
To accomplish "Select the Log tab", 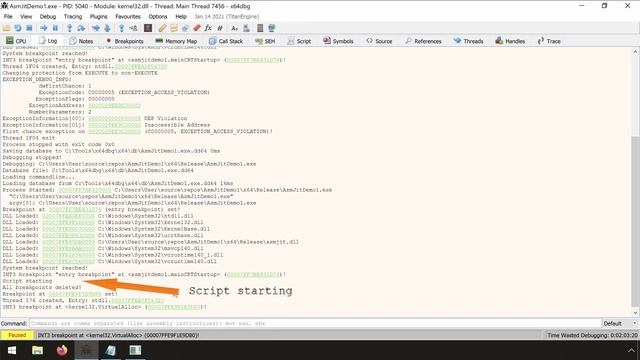I will [48, 41].
